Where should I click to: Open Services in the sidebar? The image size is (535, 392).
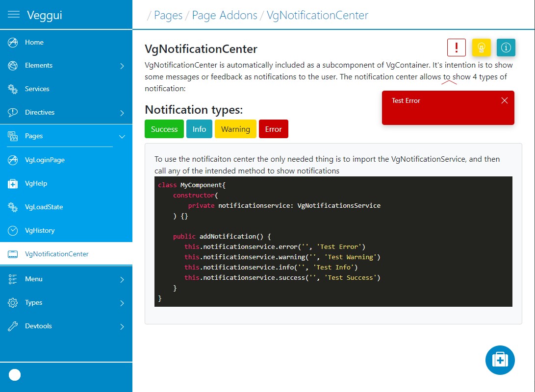point(37,89)
